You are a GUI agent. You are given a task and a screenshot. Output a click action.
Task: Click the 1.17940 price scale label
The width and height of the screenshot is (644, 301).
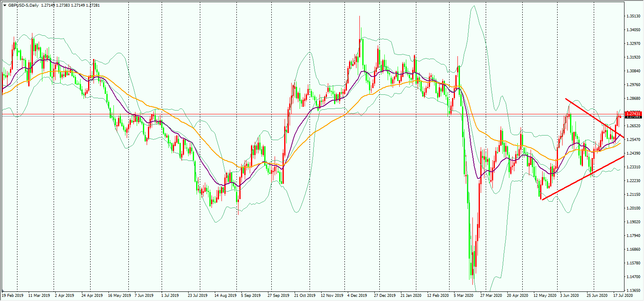(x=633, y=236)
